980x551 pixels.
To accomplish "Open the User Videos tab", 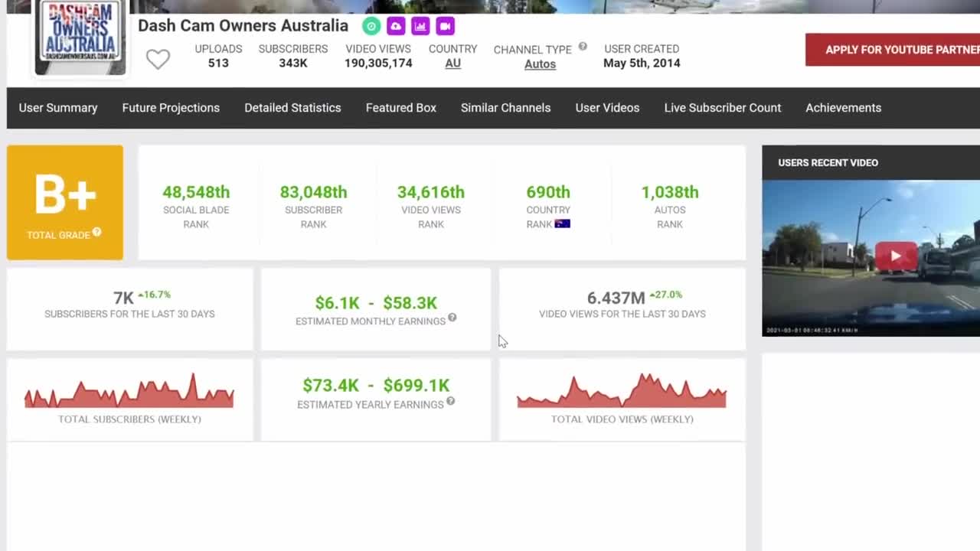I will (x=607, y=108).
